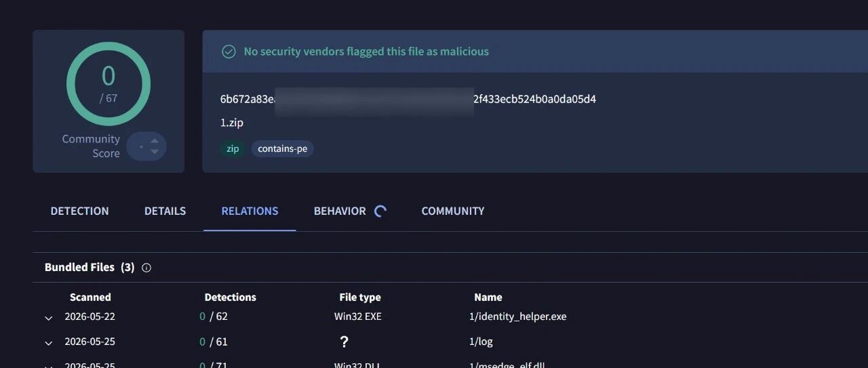868x368 pixels.
Task: Expand the 1/log row chevron
Action: click(49, 343)
